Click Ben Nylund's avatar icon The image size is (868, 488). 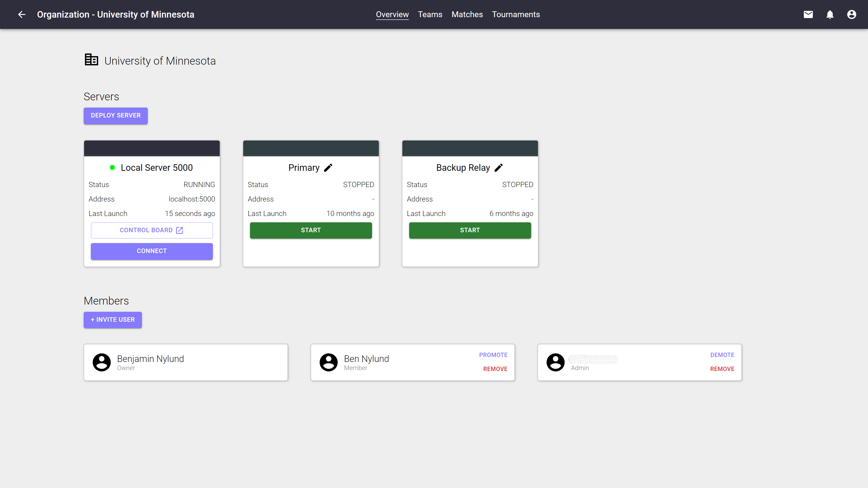click(x=328, y=362)
